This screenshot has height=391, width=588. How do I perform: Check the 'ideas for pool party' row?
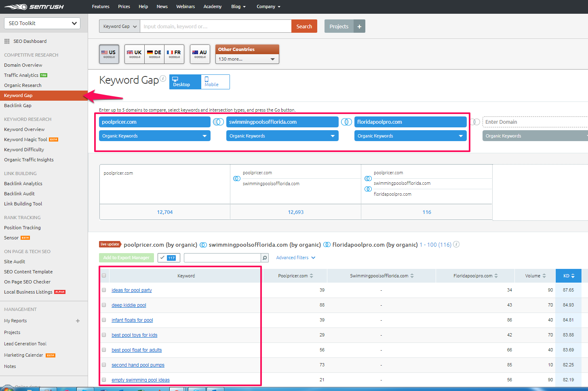104,290
